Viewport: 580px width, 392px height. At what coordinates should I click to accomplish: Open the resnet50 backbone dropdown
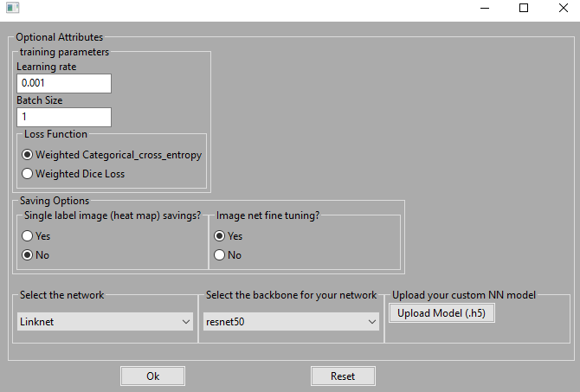click(291, 322)
